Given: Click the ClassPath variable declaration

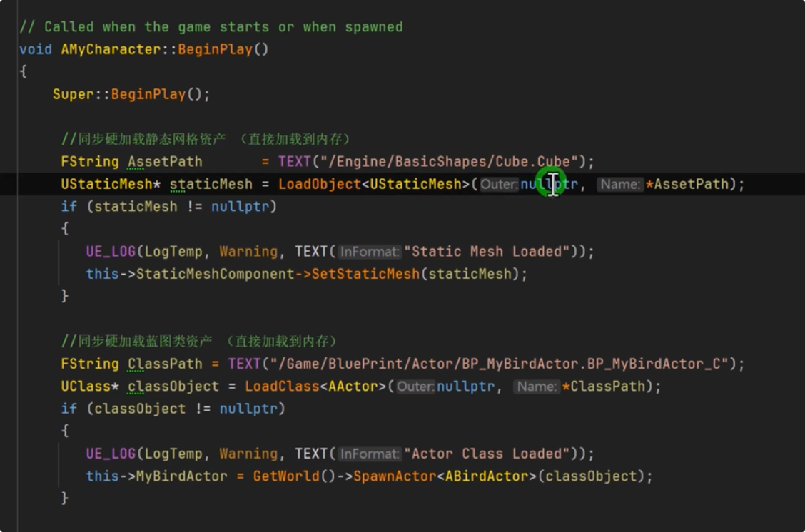Looking at the screenshot, I should 165,364.
